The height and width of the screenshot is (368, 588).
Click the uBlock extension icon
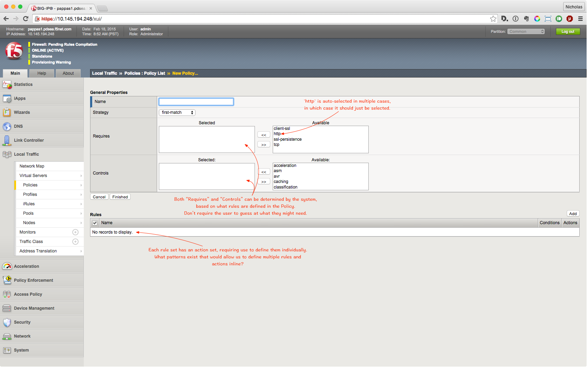coord(569,19)
